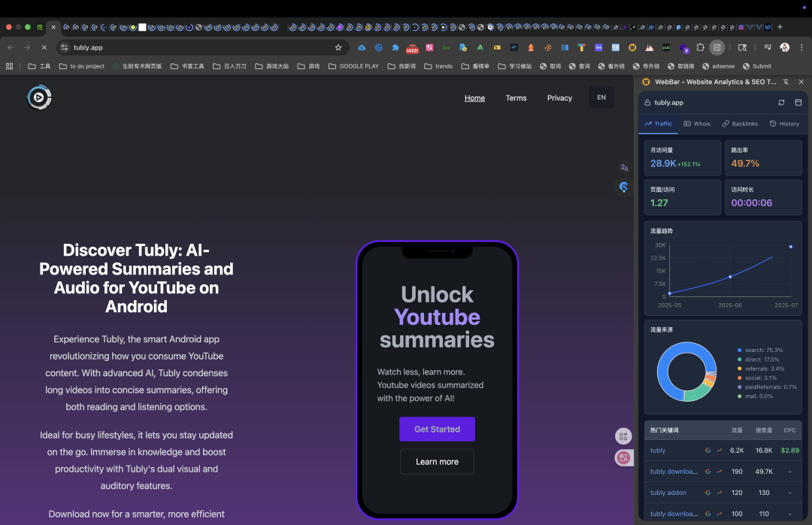This screenshot has width=812, height=525.
Task: Stop page loading with the X button
Action: coord(44,47)
